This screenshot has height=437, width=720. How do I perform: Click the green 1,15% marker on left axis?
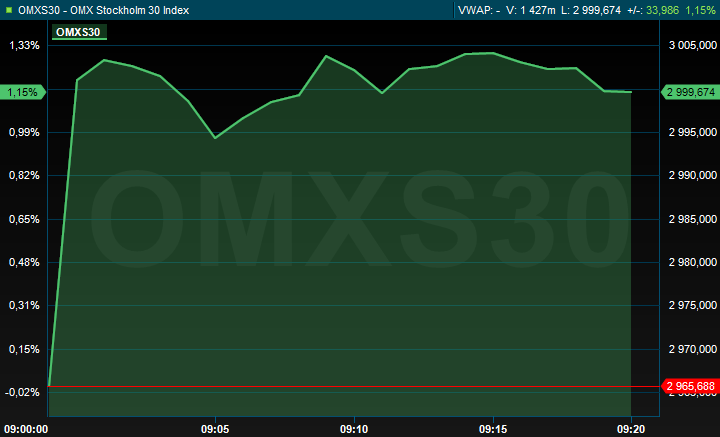[x=22, y=92]
